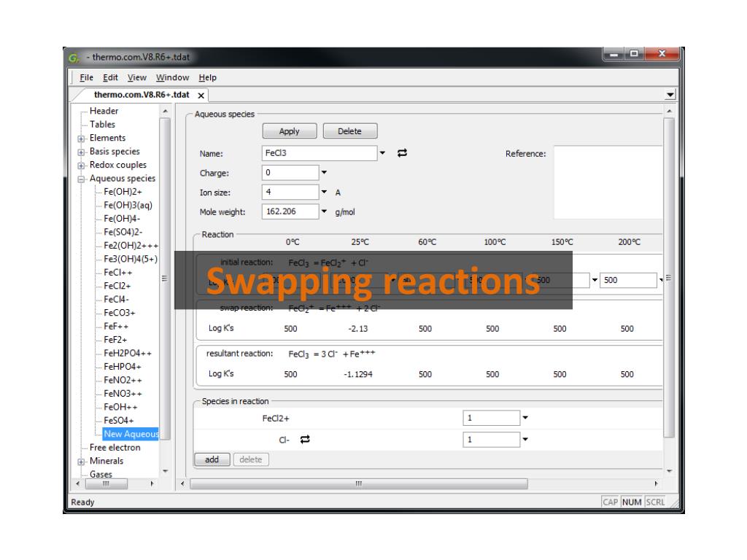Click the Charge input field
This screenshot has height=560, width=747.
(x=290, y=172)
